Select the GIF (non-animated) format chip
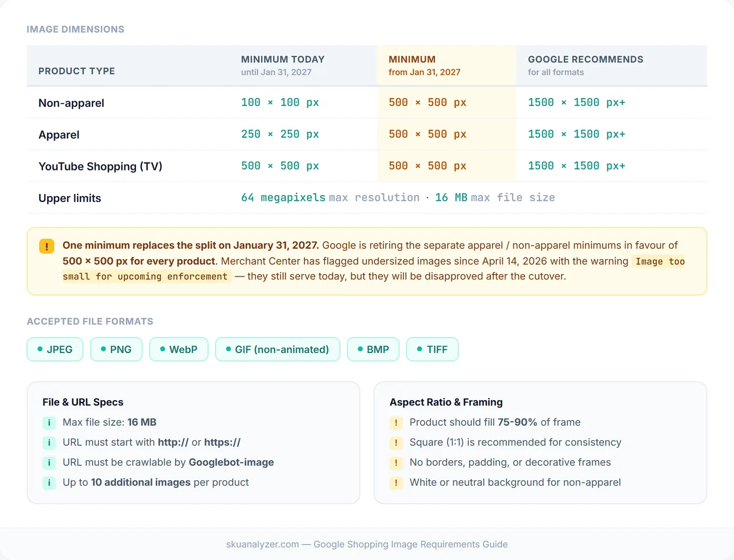Image resolution: width=734 pixels, height=560 pixels. click(x=278, y=349)
